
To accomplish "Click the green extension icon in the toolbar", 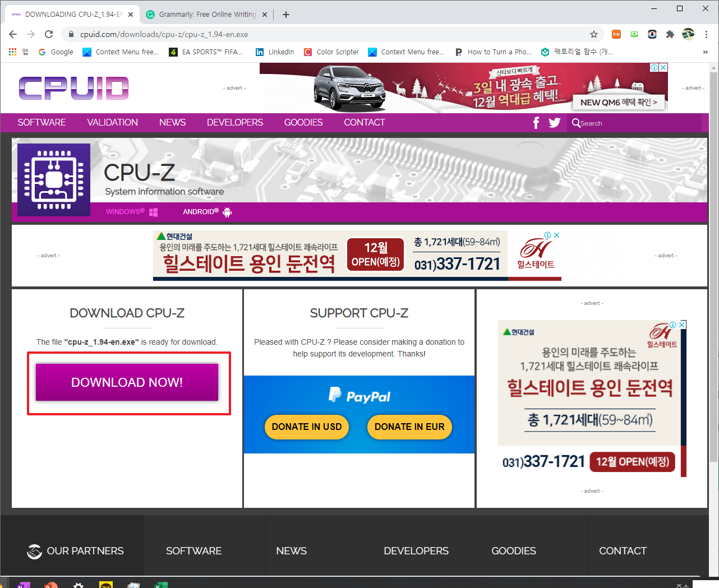I will tap(634, 34).
